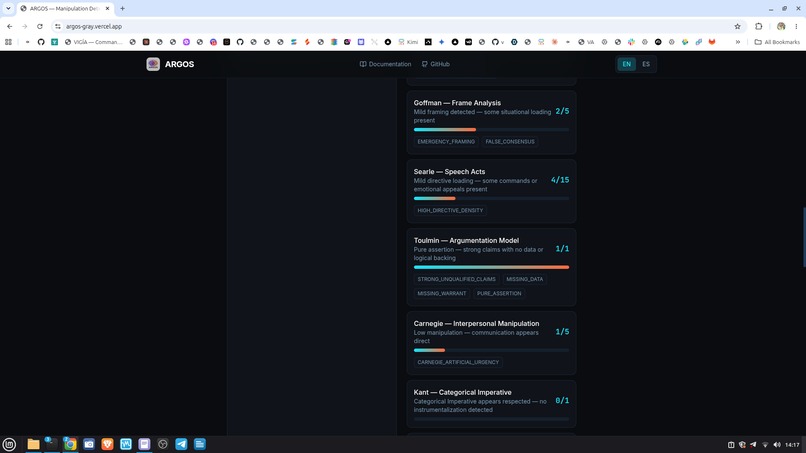Click the STRONG_UNQUALIFIED_CLAIMS tag

[456, 279]
